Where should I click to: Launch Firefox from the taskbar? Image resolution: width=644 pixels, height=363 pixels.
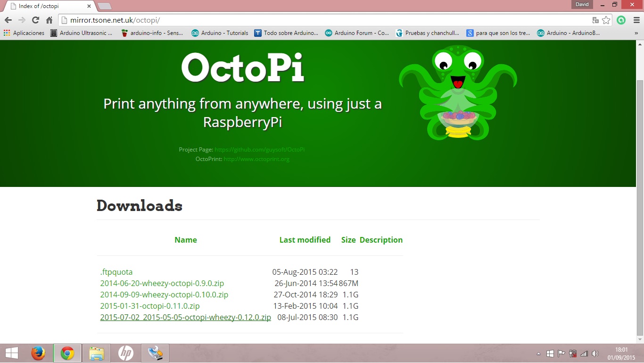[38, 353]
